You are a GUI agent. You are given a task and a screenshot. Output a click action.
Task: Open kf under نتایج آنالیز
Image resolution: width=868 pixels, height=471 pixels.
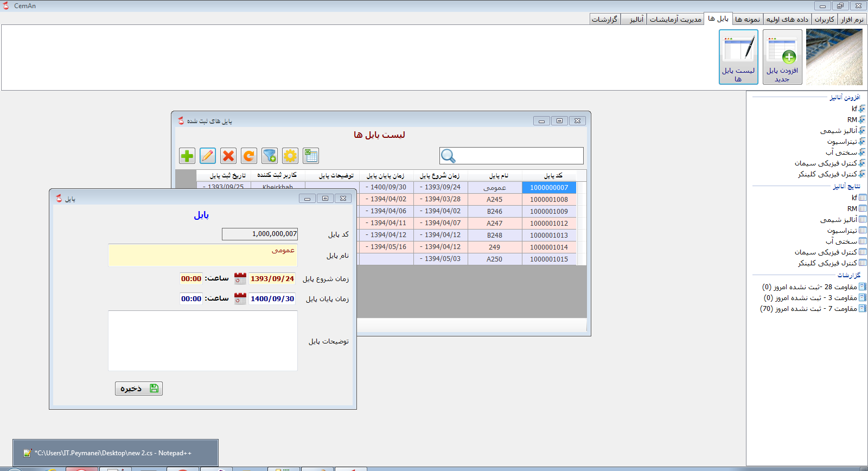click(859, 198)
